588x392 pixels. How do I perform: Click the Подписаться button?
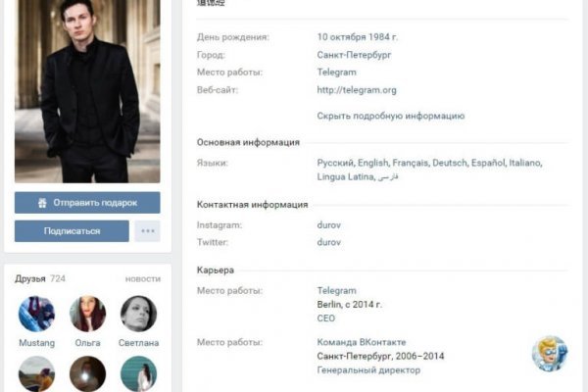72,231
